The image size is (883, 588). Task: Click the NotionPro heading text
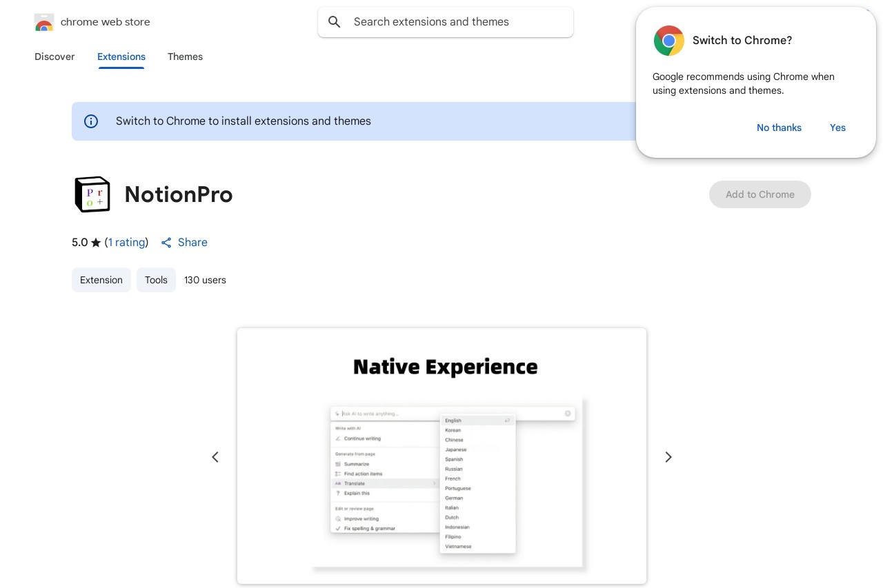point(179,195)
